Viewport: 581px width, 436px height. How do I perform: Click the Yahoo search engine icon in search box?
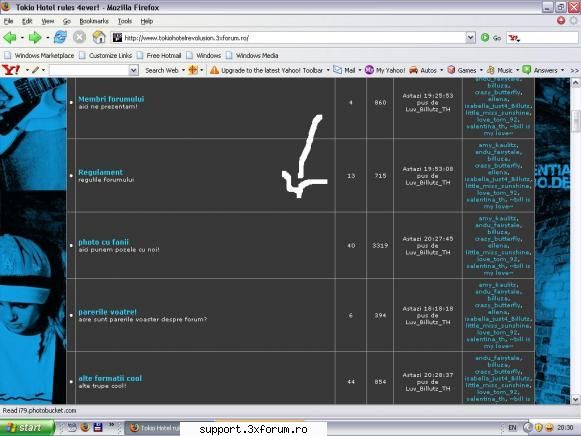tap(514, 38)
